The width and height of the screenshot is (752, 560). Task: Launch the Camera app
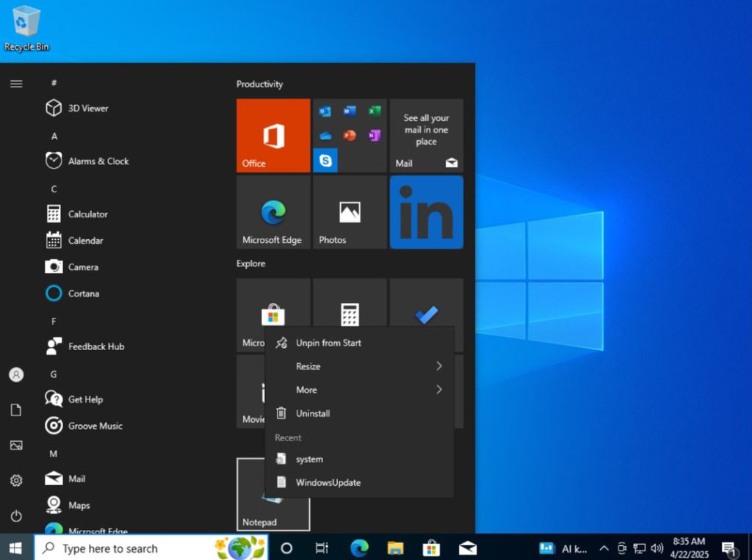pos(83,267)
